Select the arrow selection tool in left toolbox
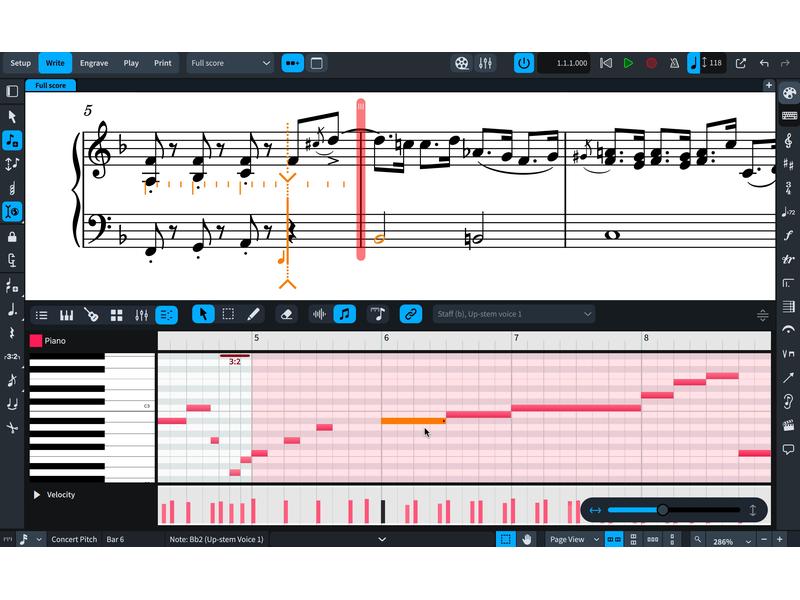The height and width of the screenshot is (600, 800). 12,117
